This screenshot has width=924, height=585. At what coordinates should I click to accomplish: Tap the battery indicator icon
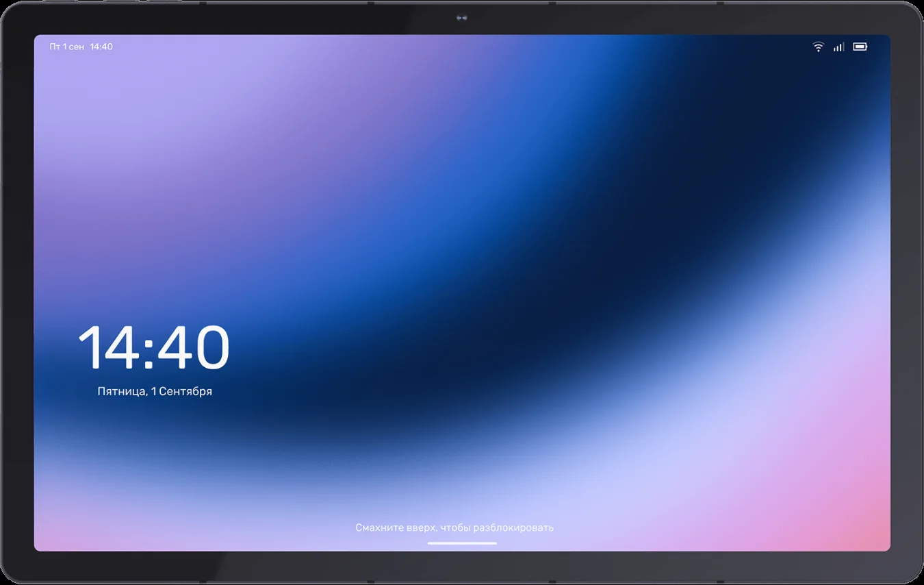click(x=860, y=47)
